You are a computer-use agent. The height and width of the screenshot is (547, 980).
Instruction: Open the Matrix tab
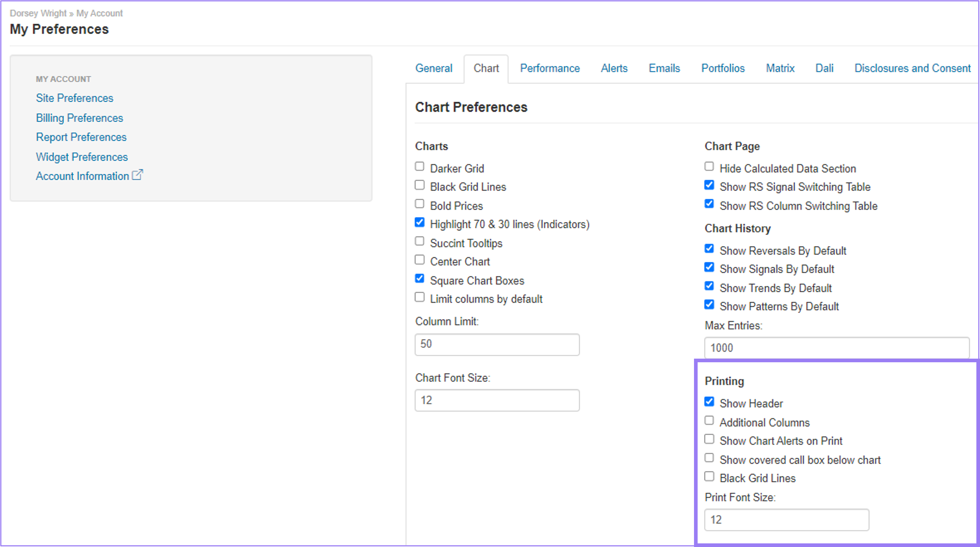[x=780, y=68]
